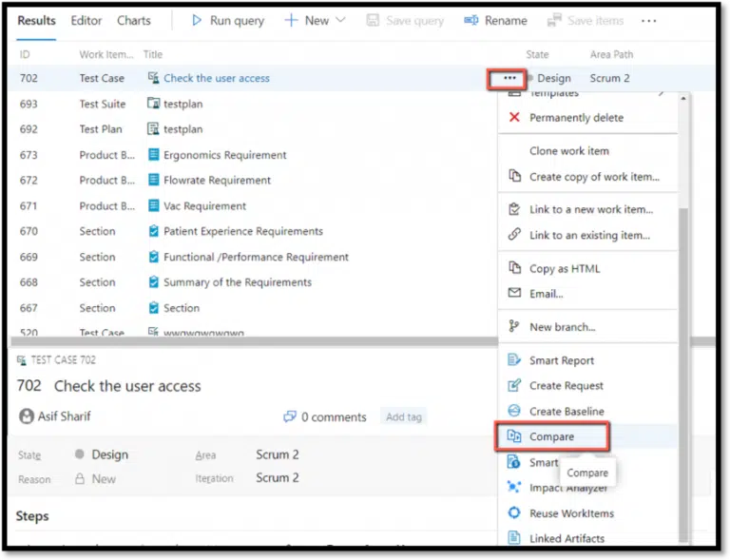Click the red Permanently delete X icon
The image size is (730, 560).
(x=514, y=118)
